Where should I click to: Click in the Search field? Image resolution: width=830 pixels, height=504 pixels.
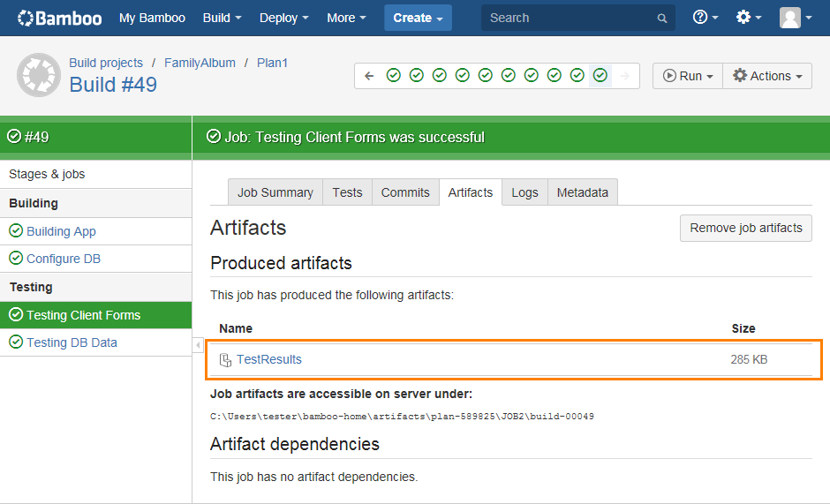pos(570,18)
